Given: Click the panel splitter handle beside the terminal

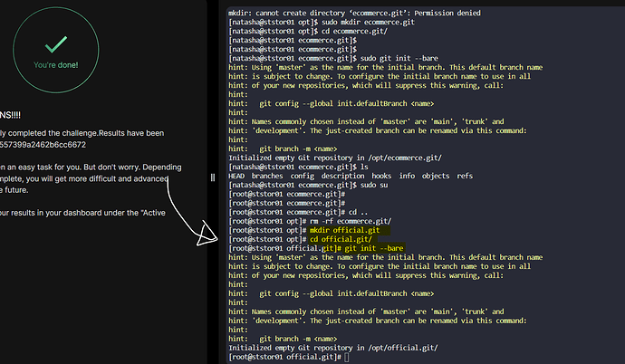Looking at the screenshot, I should 213,177.
